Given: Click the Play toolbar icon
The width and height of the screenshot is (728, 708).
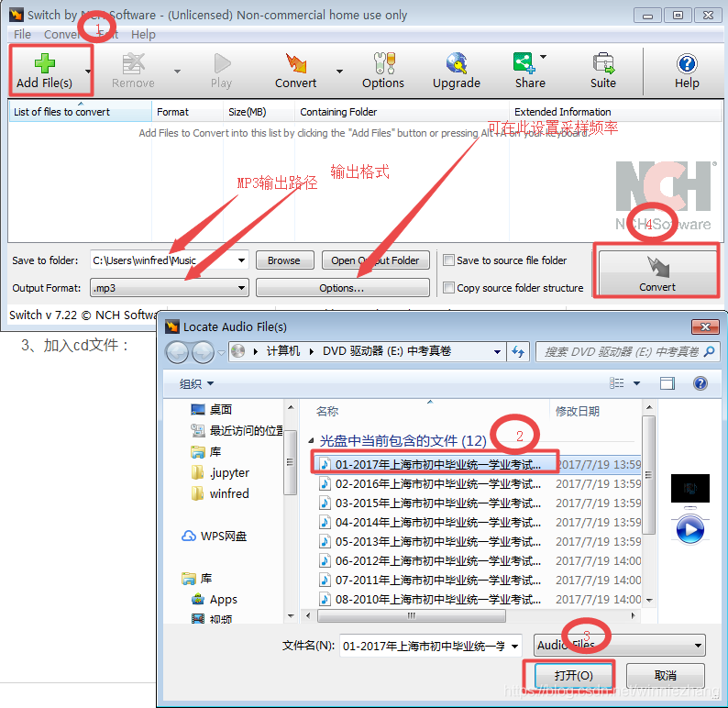Looking at the screenshot, I should click(222, 63).
